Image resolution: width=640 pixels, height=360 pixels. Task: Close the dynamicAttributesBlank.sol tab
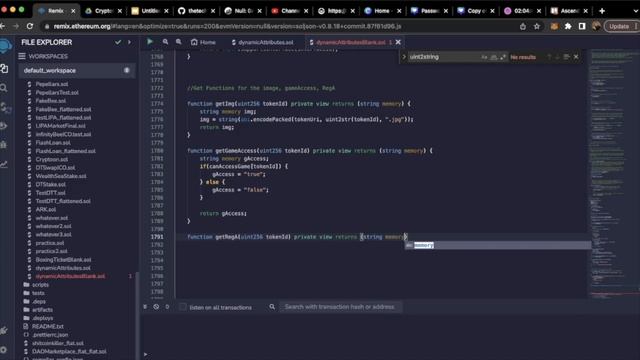tap(398, 42)
